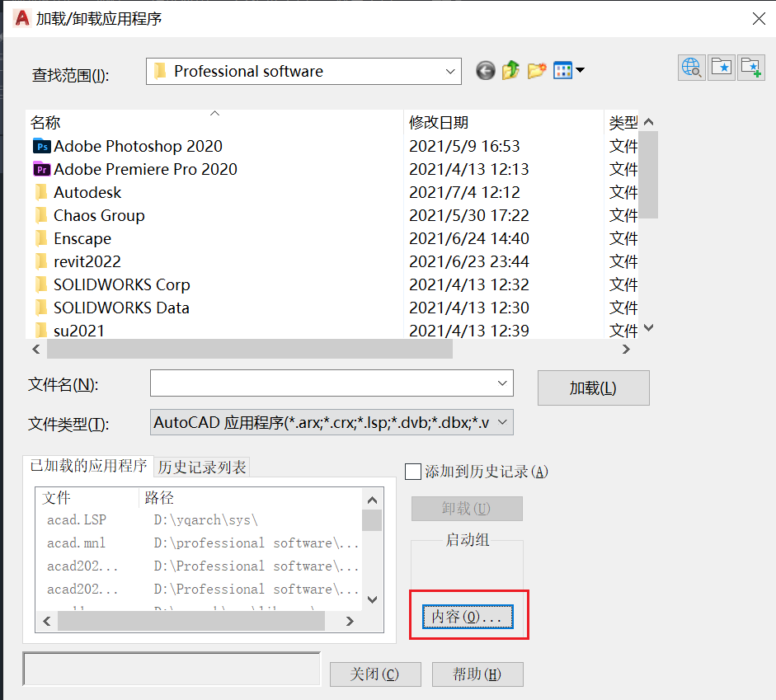The image size is (776, 700).
Task: Click the 关闭(C) button
Action: coord(375,674)
